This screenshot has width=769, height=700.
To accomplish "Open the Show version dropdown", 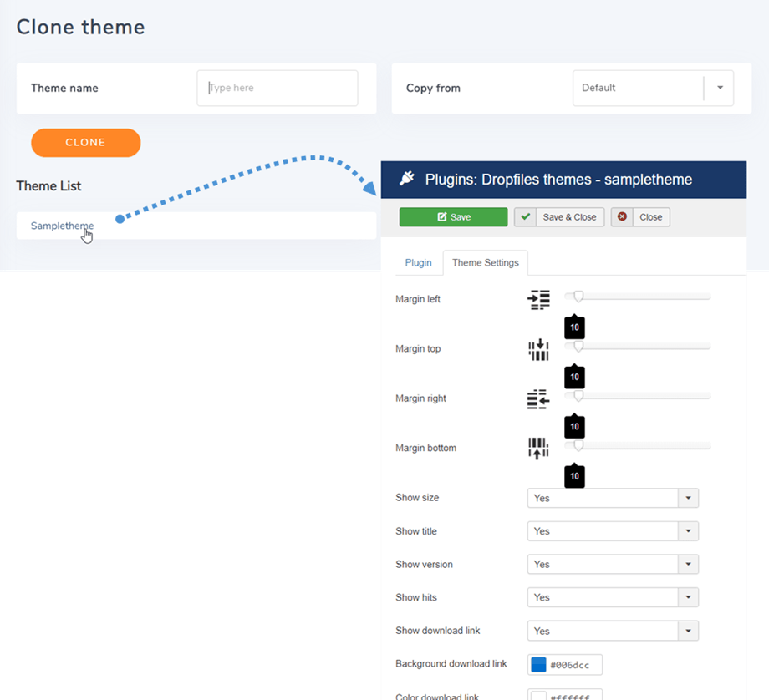I will coord(688,565).
